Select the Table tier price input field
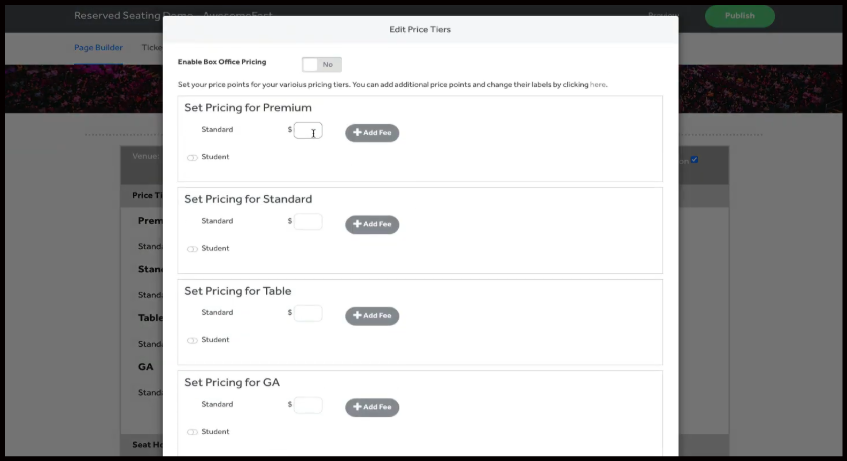This screenshot has height=461, width=847. [x=308, y=314]
